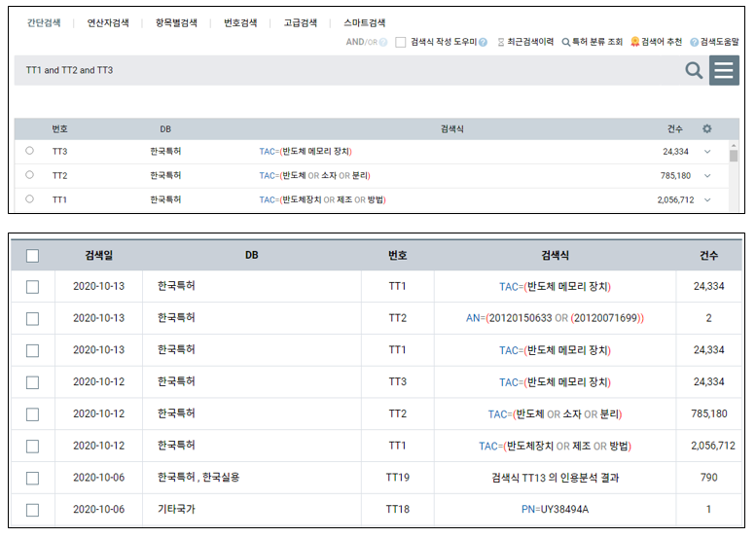Expand the TT2 row chevron
756x538 pixels.
click(x=707, y=175)
